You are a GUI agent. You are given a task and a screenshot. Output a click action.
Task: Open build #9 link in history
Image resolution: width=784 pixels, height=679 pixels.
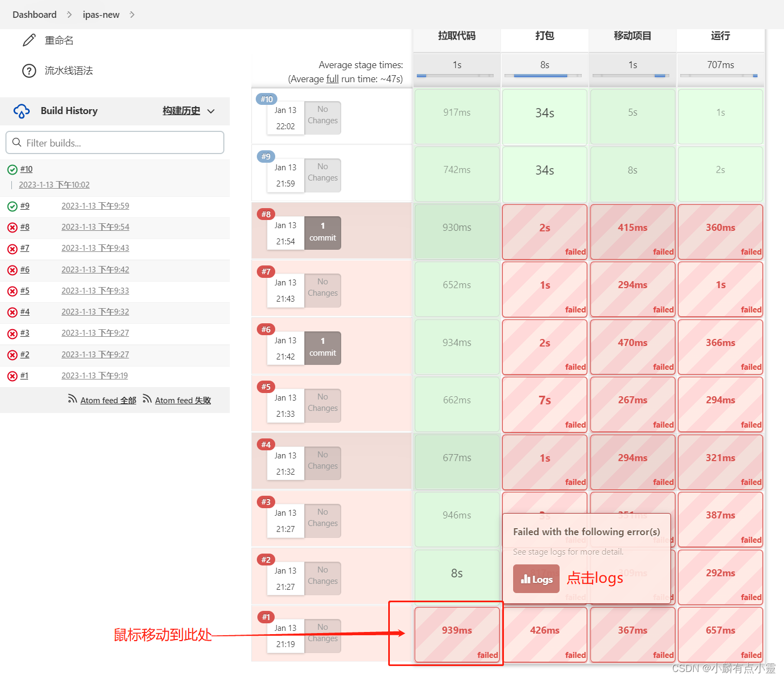point(25,206)
